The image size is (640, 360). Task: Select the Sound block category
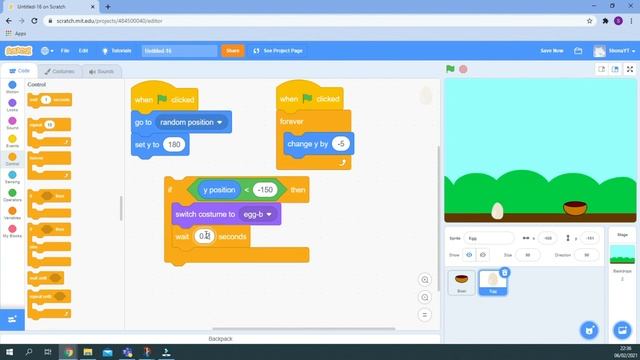click(x=12, y=123)
